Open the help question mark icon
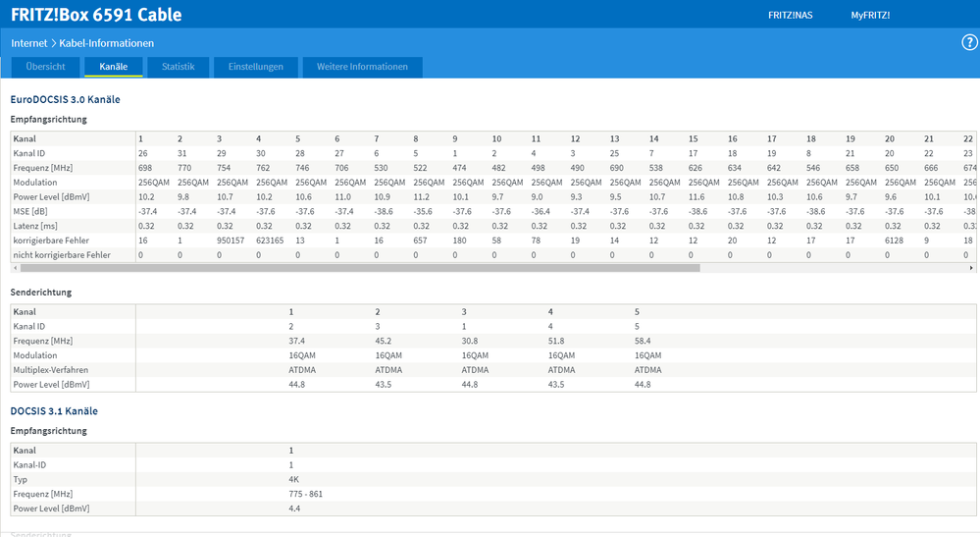This screenshot has width=980, height=537. pos(969,42)
